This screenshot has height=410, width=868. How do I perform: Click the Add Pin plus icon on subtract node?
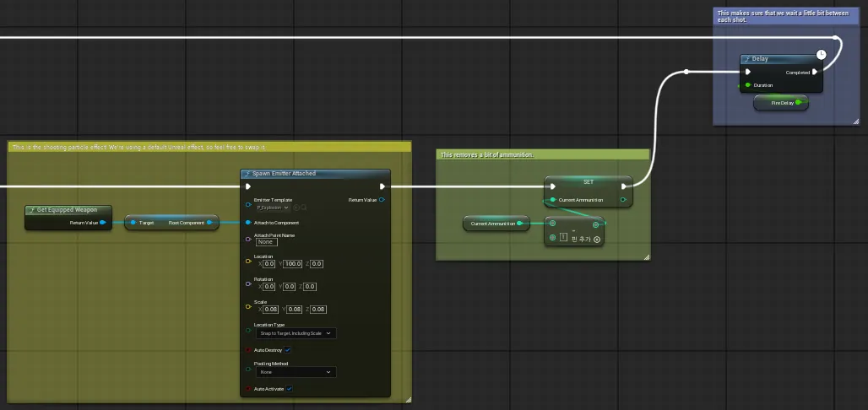point(597,240)
